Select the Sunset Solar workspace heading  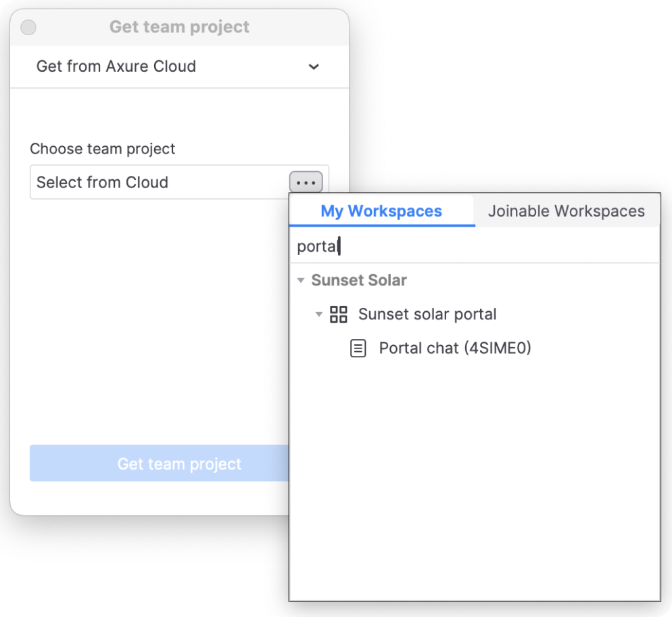point(359,281)
